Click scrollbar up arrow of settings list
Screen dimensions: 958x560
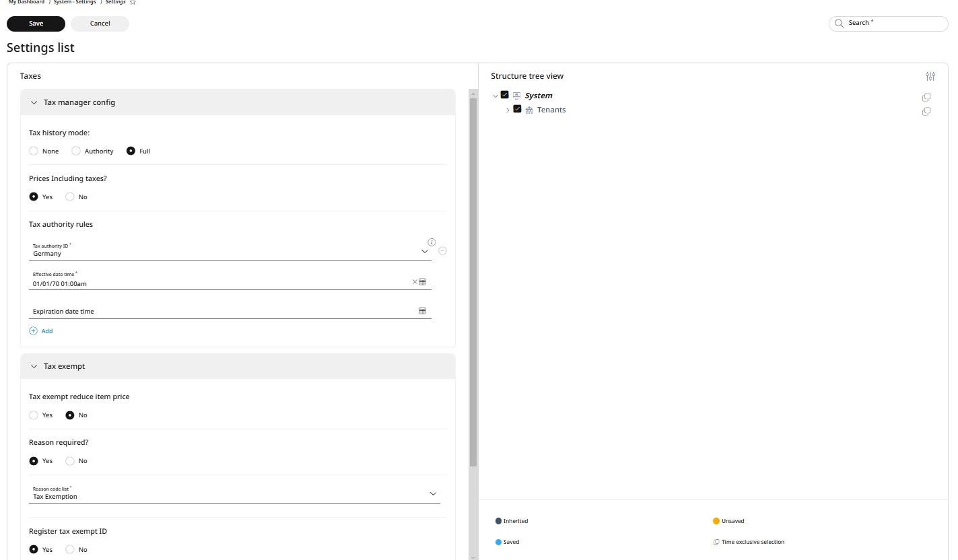click(473, 93)
